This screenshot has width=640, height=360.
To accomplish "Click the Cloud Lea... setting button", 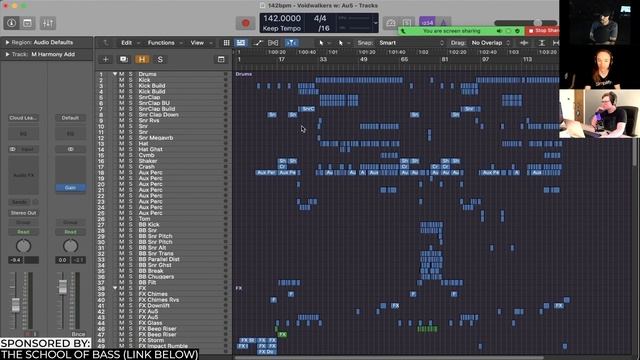I will [x=23, y=118].
